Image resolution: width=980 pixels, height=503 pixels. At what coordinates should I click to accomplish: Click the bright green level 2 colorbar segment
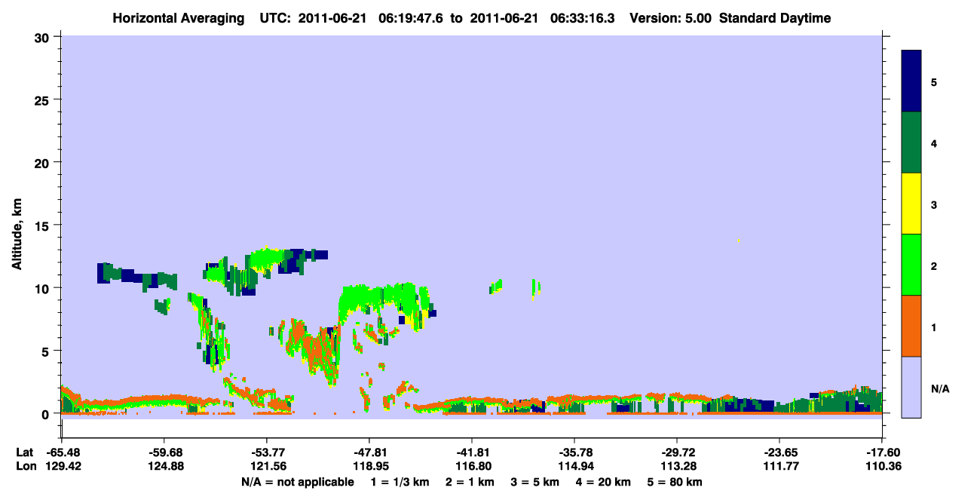911,265
